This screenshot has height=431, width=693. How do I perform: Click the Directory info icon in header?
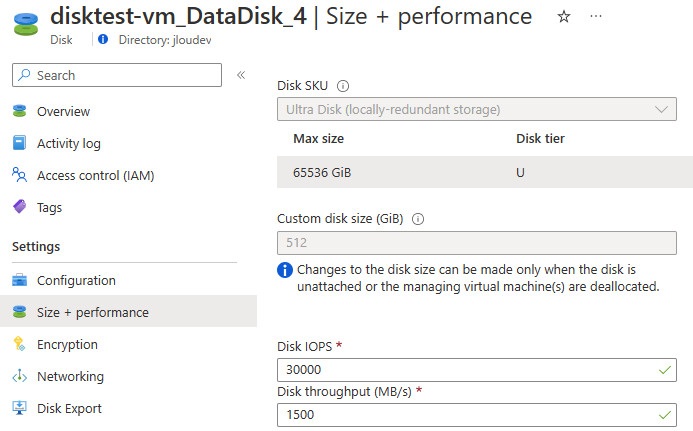click(103, 39)
